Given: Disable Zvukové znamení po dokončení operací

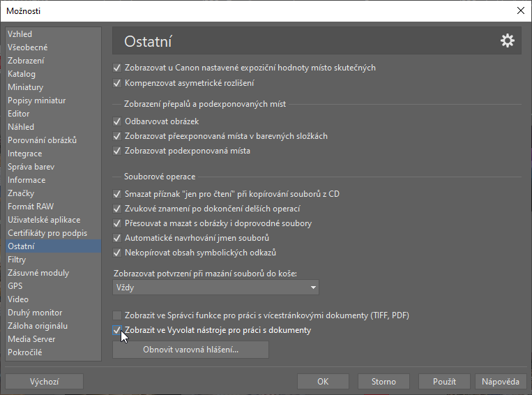Looking at the screenshot, I should coord(117,209).
